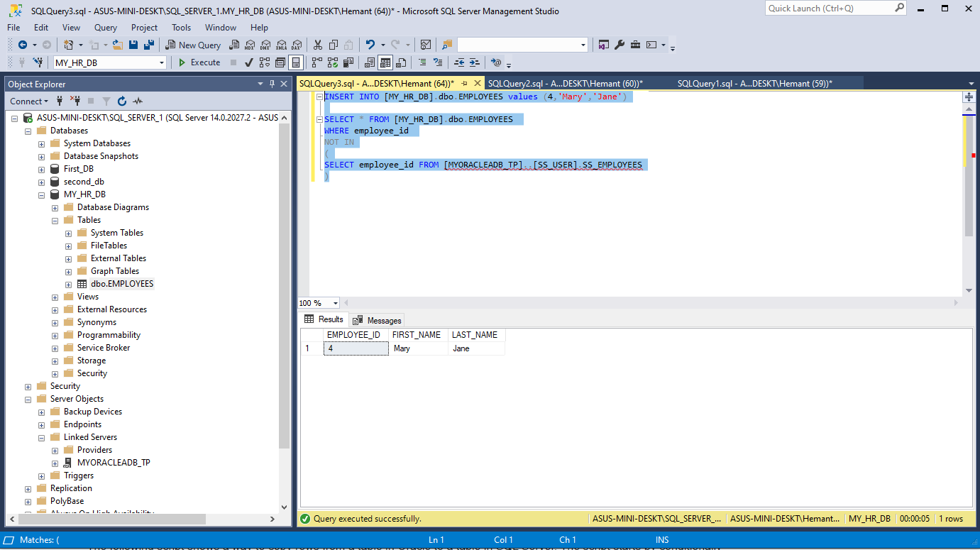Click the Find combo box in toolbar
980x550 pixels.
pos(522,45)
